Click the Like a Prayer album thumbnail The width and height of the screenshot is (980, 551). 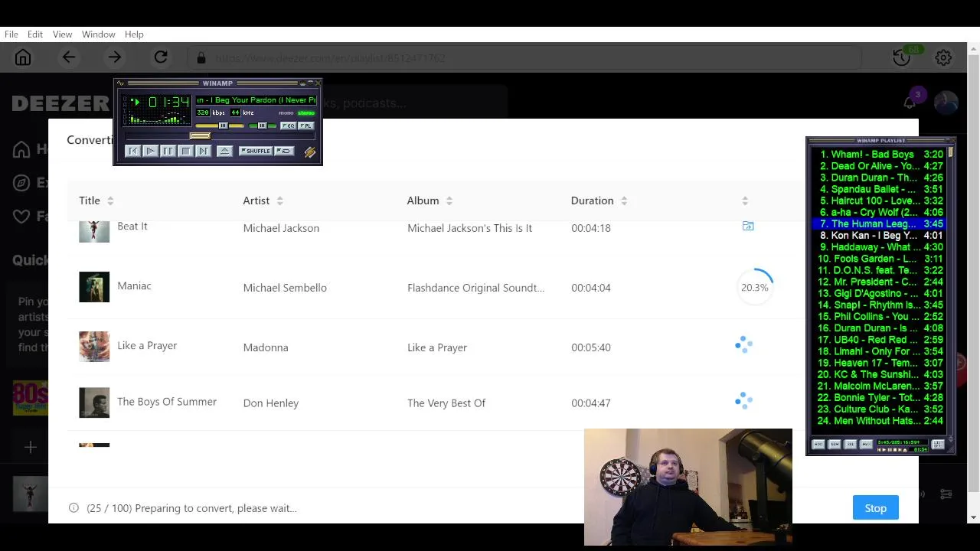tap(94, 347)
